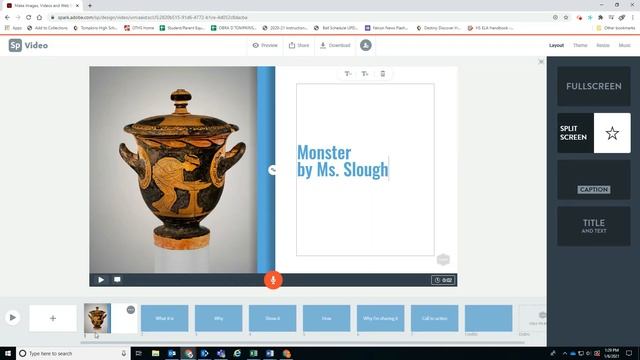The width and height of the screenshot is (640, 360).
Task: Click into the 'Monster by Ms. Slough' text
Action: pyautogui.click(x=342, y=161)
